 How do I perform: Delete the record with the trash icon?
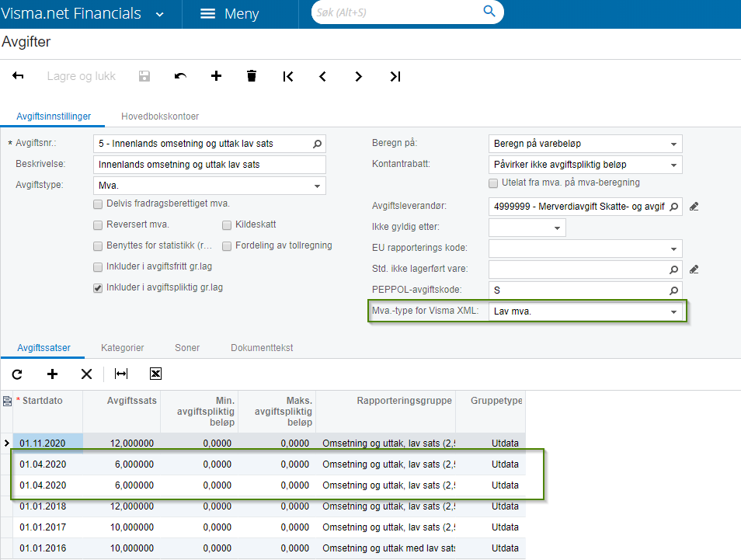[x=252, y=76]
